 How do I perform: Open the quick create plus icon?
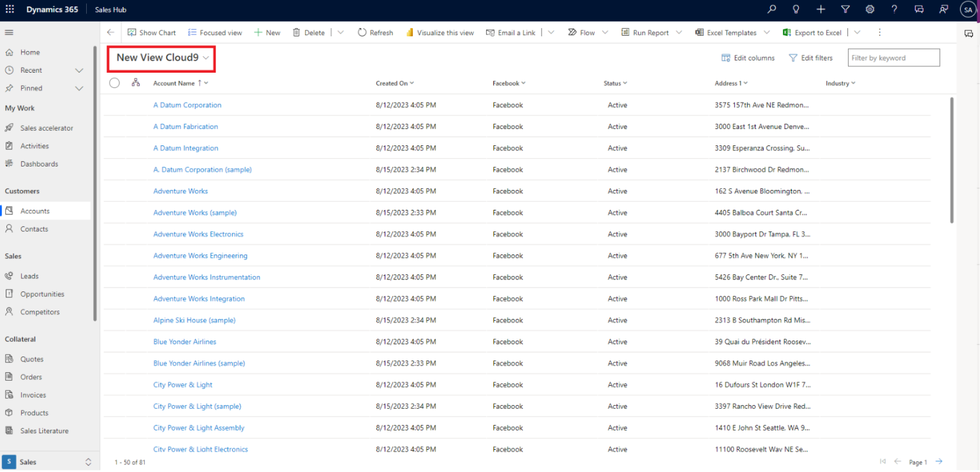click(x=820, y=9)
